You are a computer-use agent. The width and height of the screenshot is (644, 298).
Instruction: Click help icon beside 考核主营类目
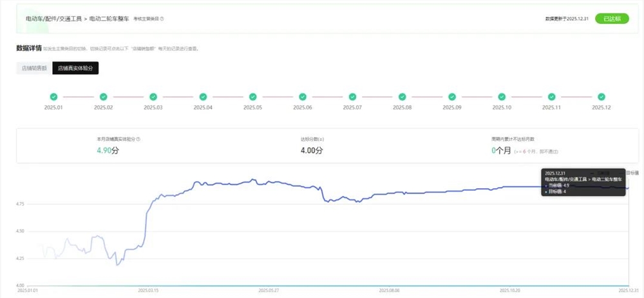(x=162, y=19)
